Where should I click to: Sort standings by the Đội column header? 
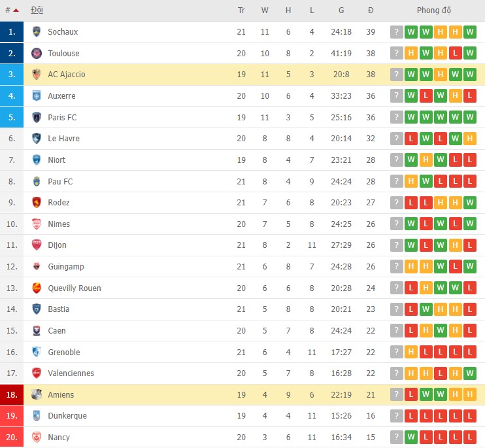(37, 10)
